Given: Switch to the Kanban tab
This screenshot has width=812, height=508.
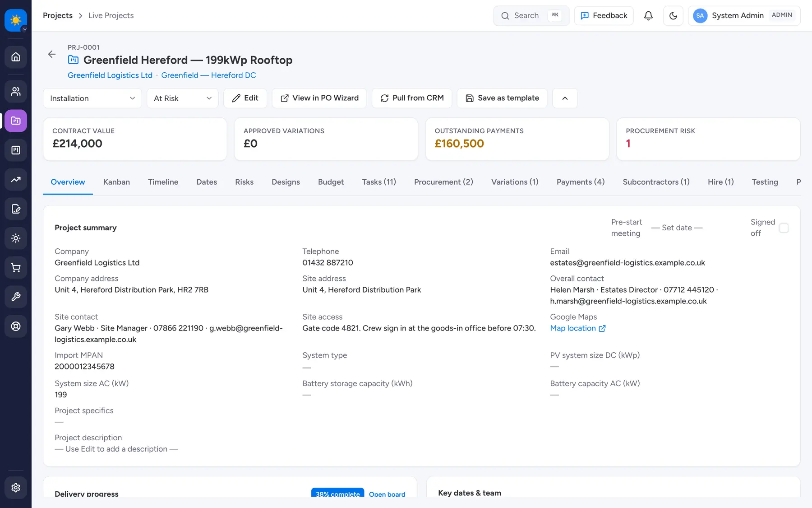Looking at the screenshot, I should click(x=116, y=182).
